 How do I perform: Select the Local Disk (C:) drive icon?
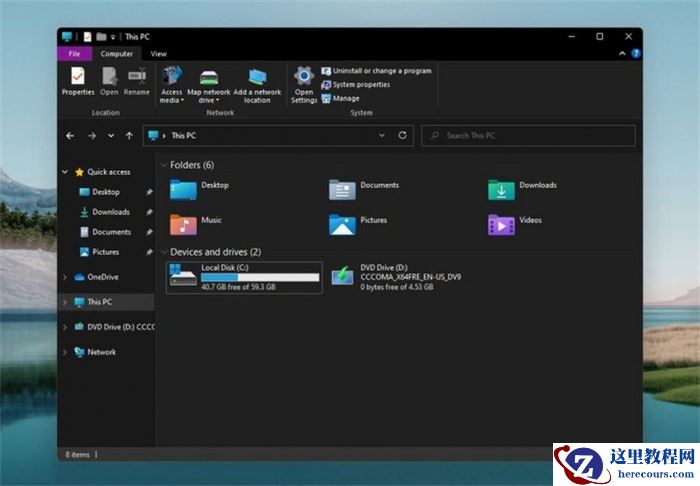[x=183, y=275]
